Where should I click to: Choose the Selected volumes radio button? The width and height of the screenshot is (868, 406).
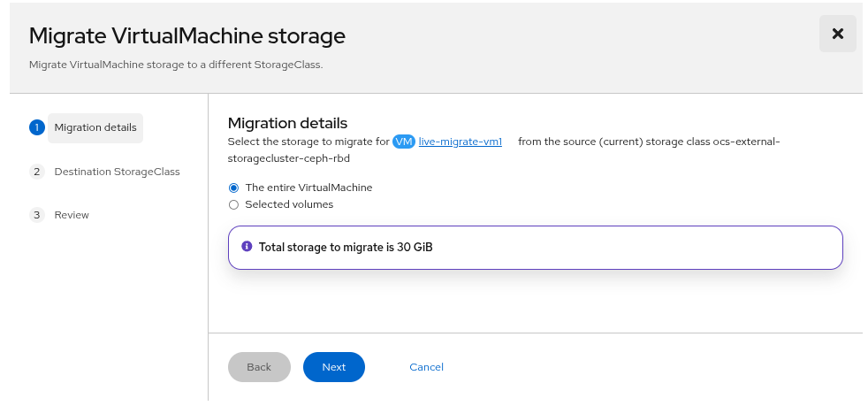pos(233,204)
